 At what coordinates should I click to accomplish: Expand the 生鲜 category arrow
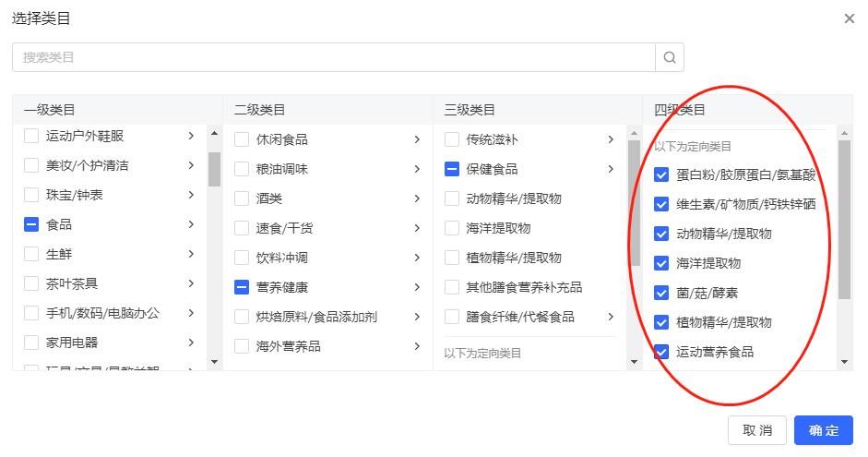tap(191, 254)
